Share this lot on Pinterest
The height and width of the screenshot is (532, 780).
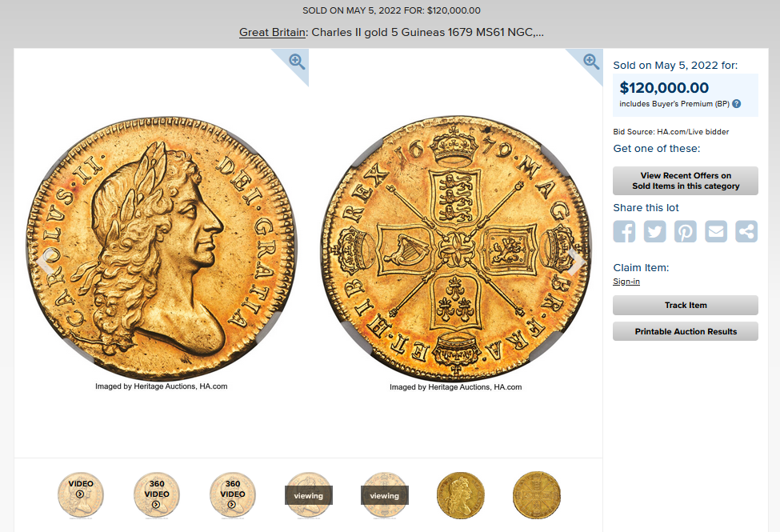point(686,231)
